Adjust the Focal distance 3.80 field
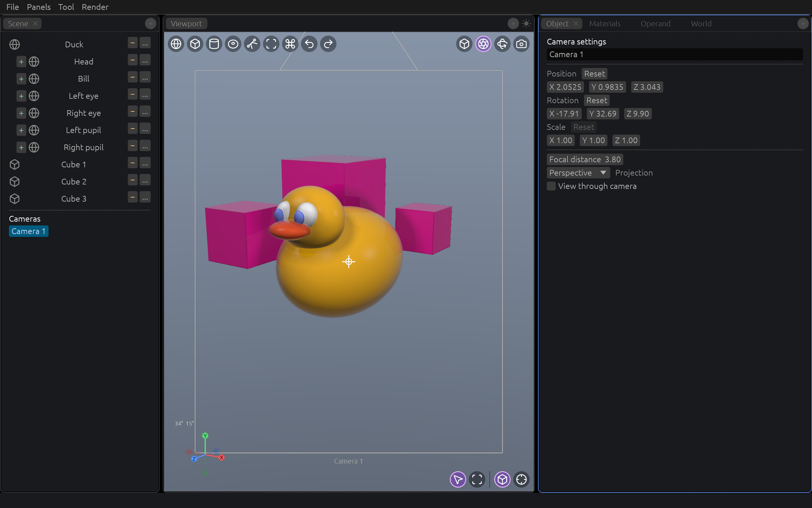The width and height of the screenshot is (812, 508). pos(585,159)
